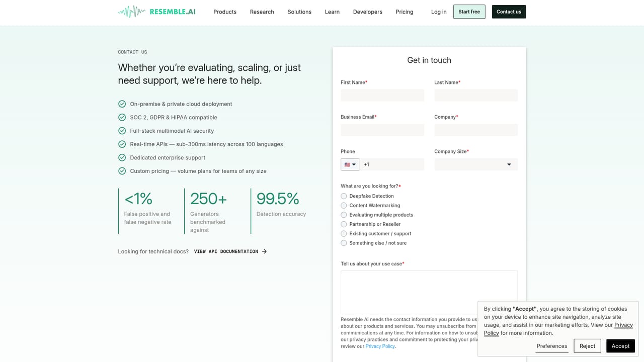Screen dimensions: 644x362
Task: Pick the Partnership or Reseller option
Action: [344, 224]
